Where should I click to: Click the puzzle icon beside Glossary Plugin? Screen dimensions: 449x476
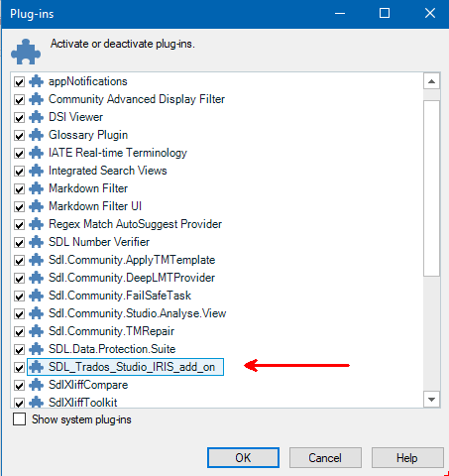pyautogui.click(x=36, y=135)
